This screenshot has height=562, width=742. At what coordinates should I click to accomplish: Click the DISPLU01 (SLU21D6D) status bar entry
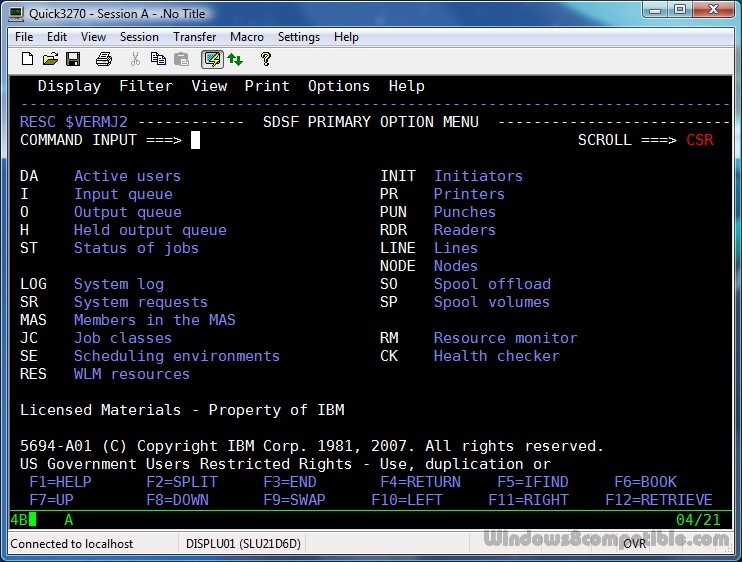pos(243,544)
